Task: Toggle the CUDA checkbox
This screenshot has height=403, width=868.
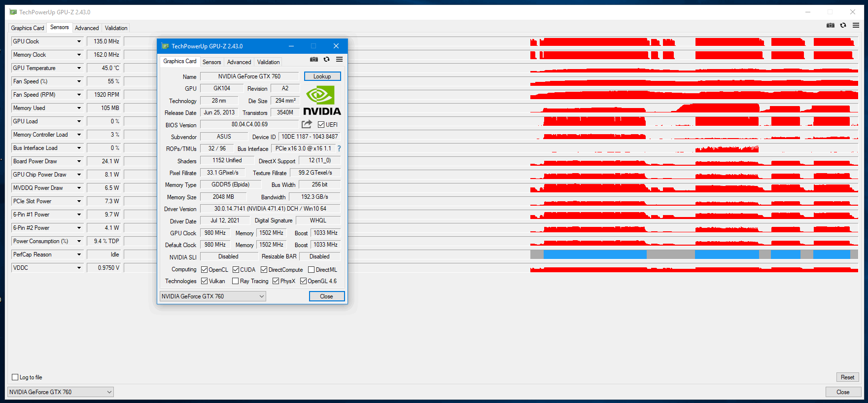Action: [x=236, y=270]
